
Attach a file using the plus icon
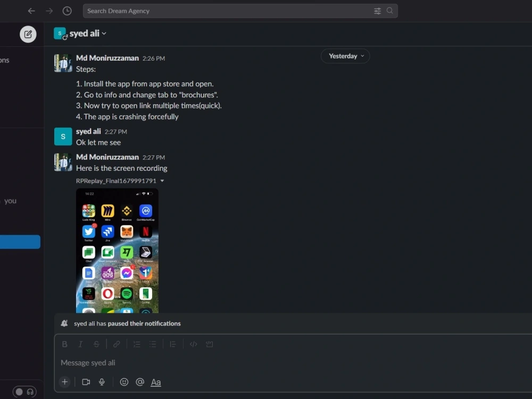pos(64,382)
